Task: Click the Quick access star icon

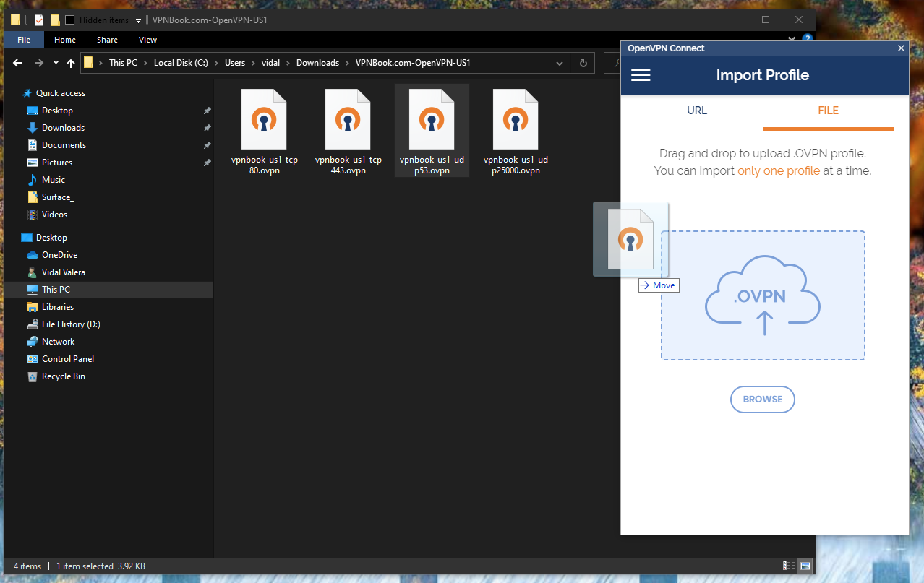Action: click(27, 93)
